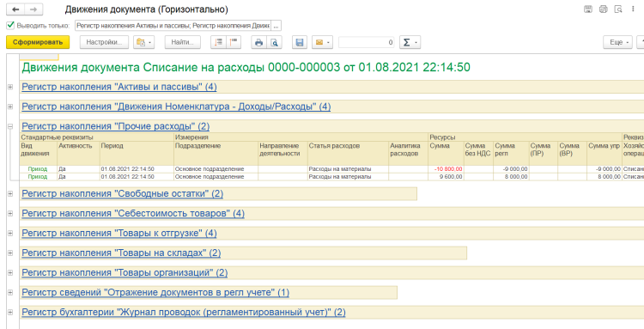The width and height of the screenshot is (644, 329).
Task: Click the collapse all groups icon
Action: tap(234, 42)
